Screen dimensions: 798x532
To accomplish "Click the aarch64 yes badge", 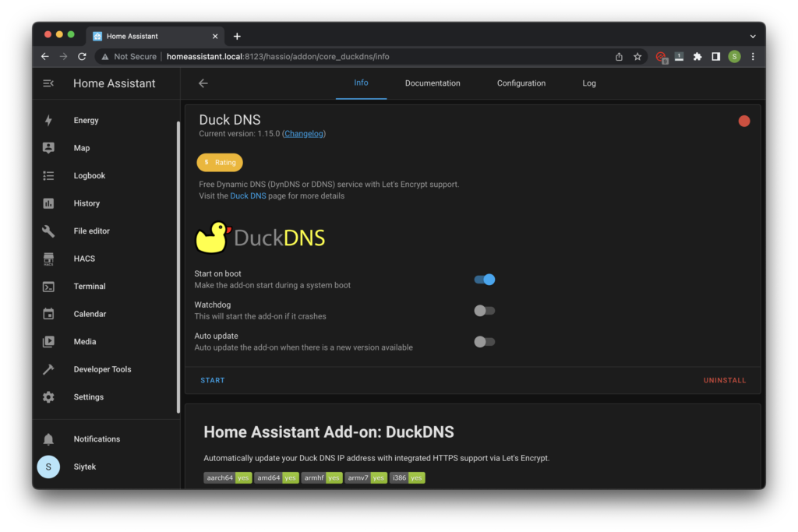I will [228, 478].
